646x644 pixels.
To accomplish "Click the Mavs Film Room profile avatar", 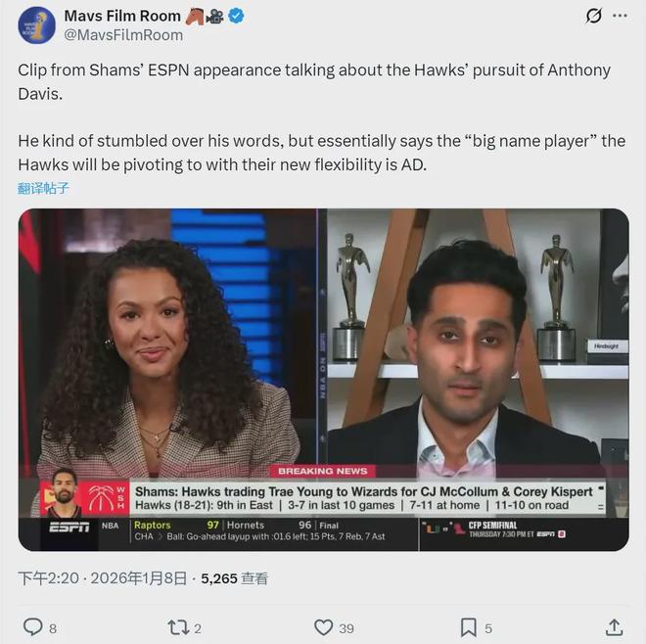I will pyautogui.click(x=36, y=24).
